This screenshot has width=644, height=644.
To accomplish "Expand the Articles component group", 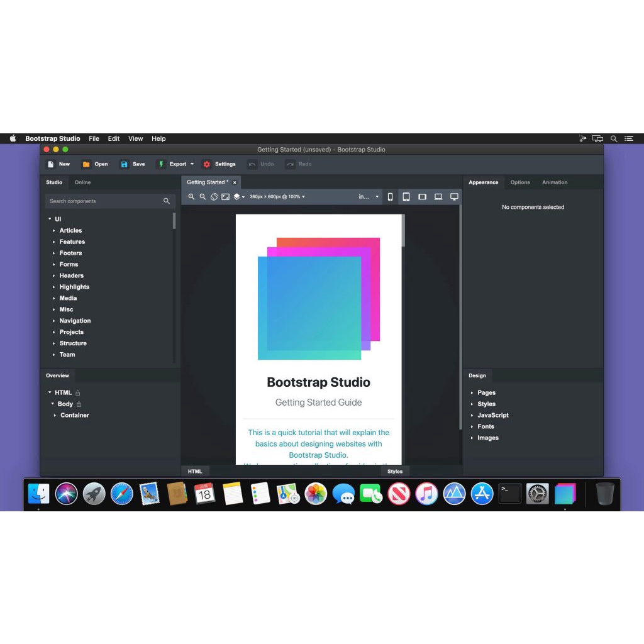I will 54,231.
